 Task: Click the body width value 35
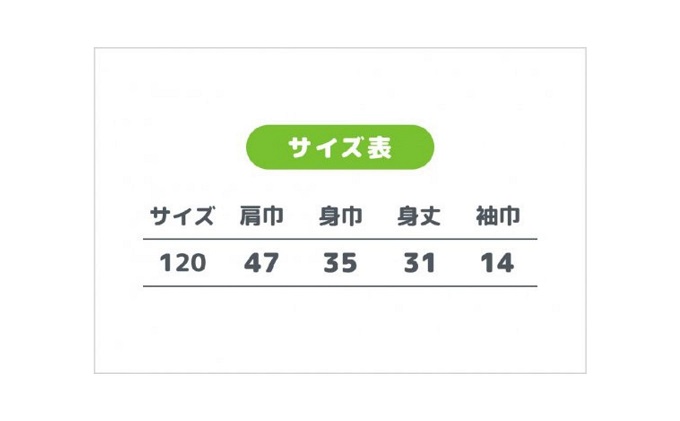340,263
